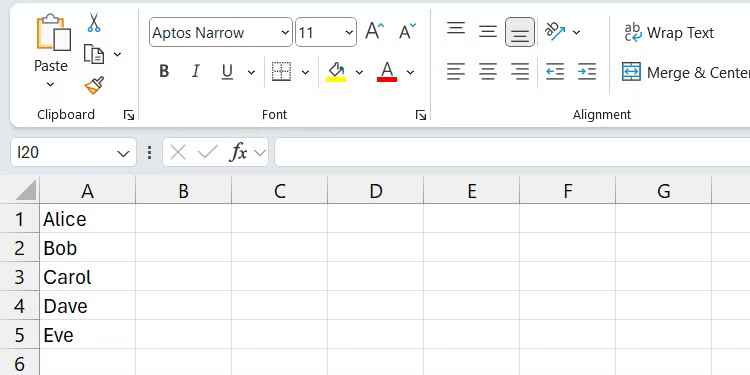Open Clipboard dialog launcher
Image resolution: width=750 pixels, height=375 pixels.
(x=129, y=115)
